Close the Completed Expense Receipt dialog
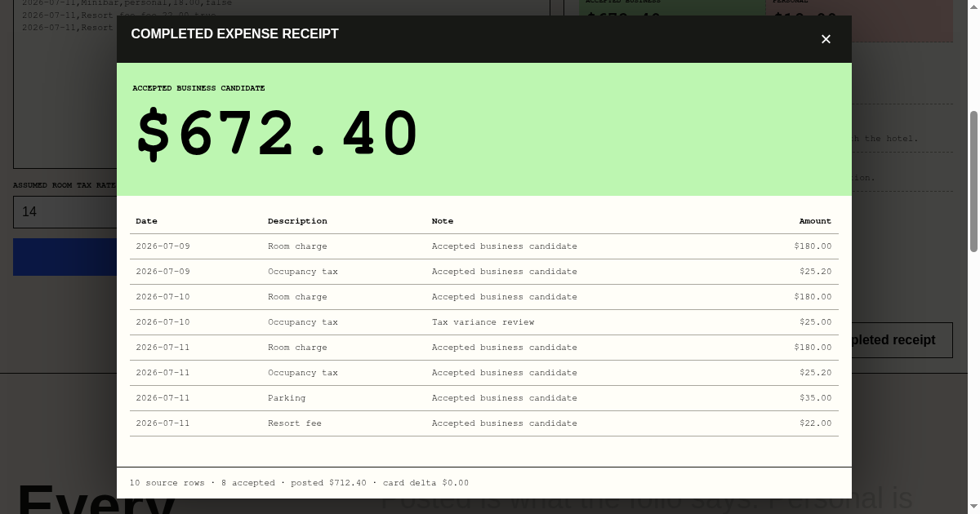Viewport: 980px width, 514px height. pos(826,39)
